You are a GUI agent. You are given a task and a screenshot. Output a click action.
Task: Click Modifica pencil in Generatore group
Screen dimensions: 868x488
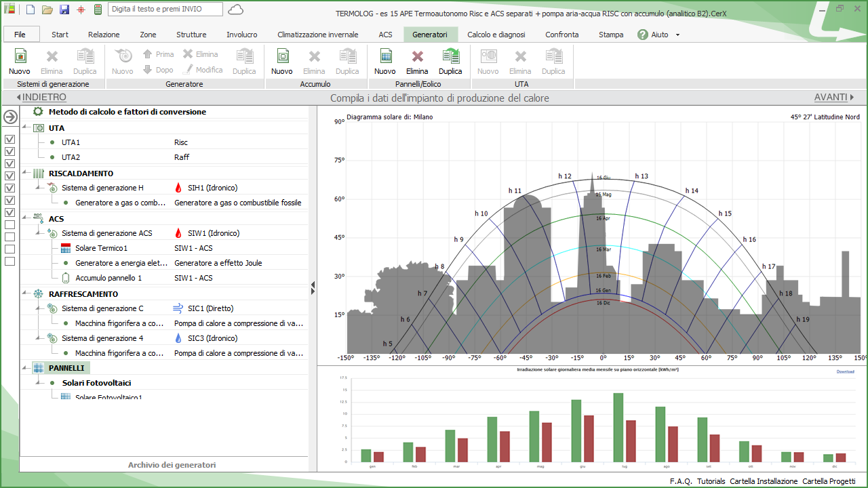click(x=203, y=70)
